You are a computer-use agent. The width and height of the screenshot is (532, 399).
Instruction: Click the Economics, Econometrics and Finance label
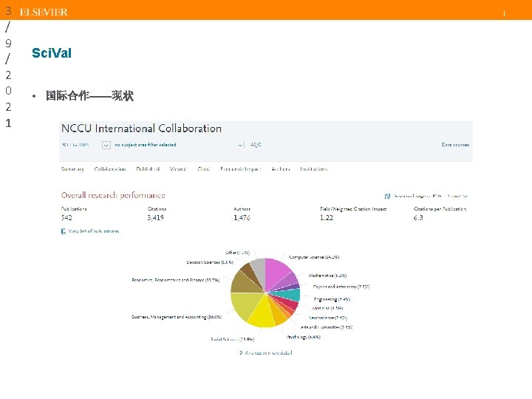point(175,280)
